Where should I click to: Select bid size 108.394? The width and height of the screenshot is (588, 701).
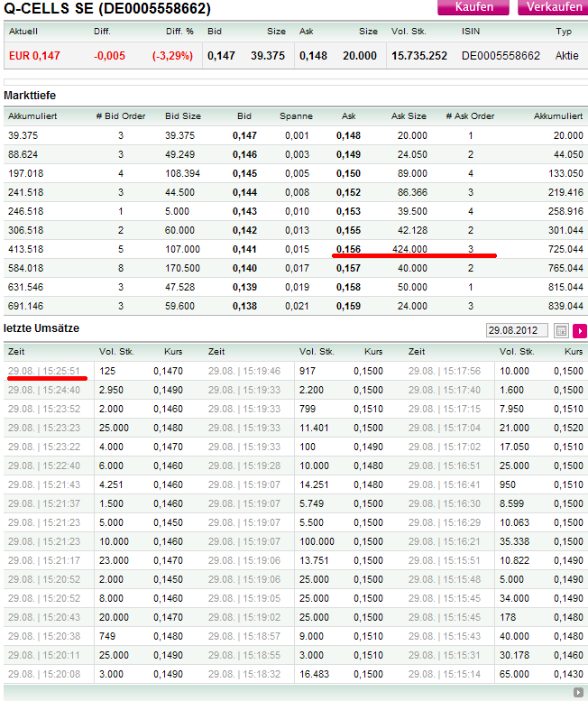[x=182, y=173]
